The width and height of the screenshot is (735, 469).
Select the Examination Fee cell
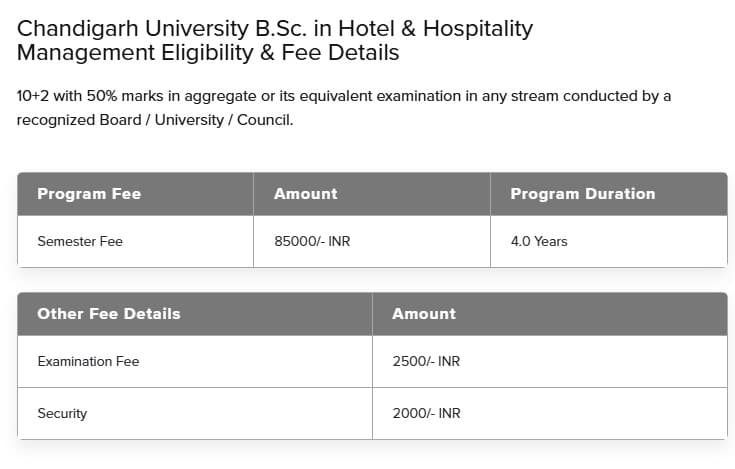click(x=88, y=361)
